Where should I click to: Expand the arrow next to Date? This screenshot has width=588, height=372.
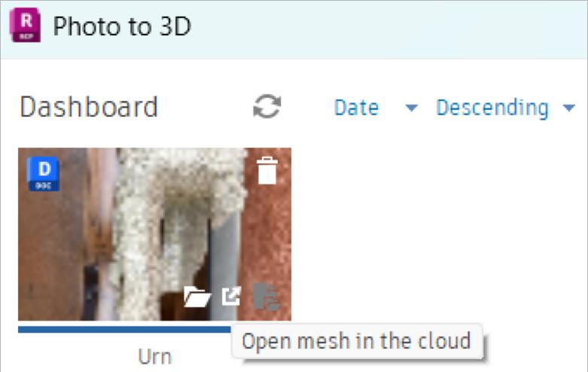(411, 108)
